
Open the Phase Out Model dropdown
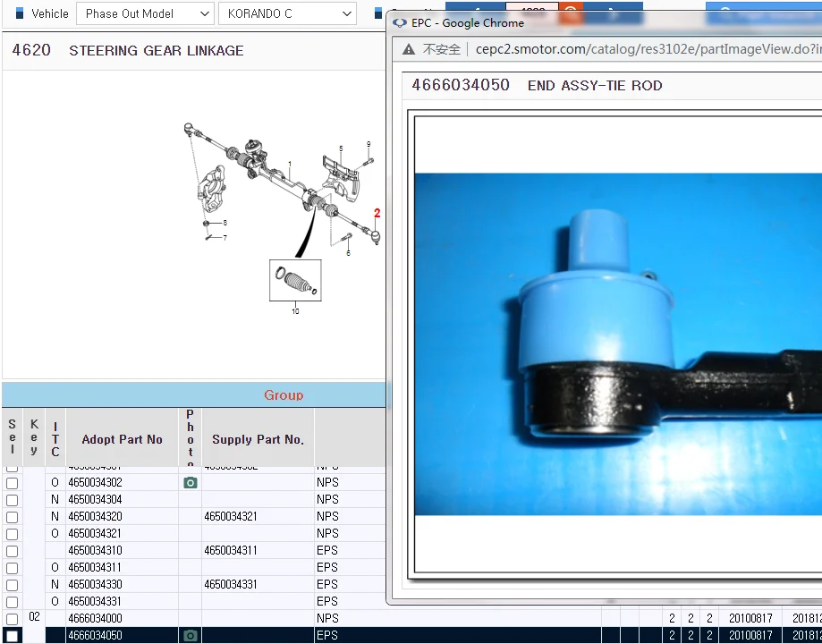(145, 13)
